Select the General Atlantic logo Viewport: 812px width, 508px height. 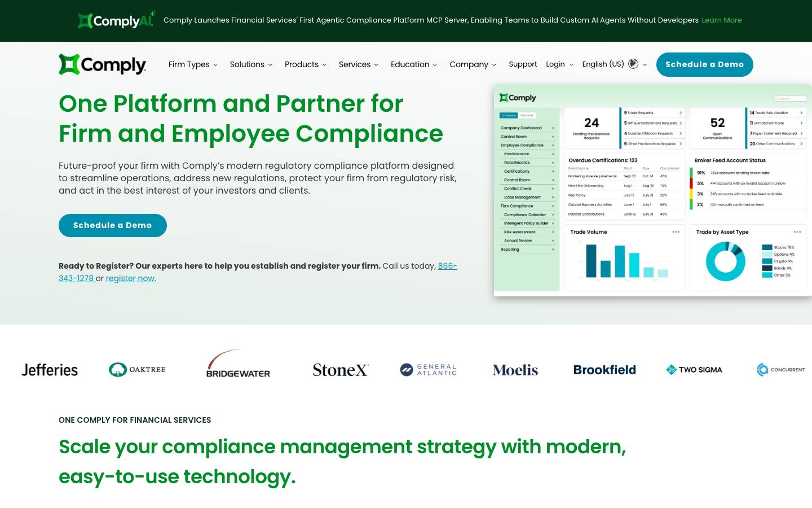[x=428, y=370]
